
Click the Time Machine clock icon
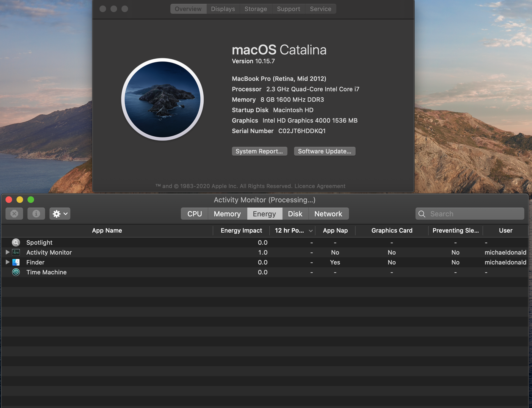click(x=16, y=272)
